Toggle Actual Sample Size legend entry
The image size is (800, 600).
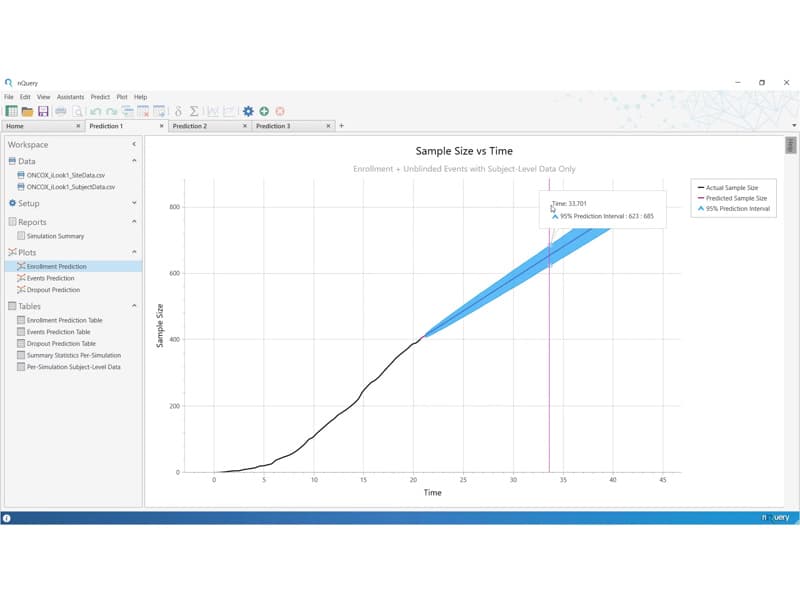[728, 188]
